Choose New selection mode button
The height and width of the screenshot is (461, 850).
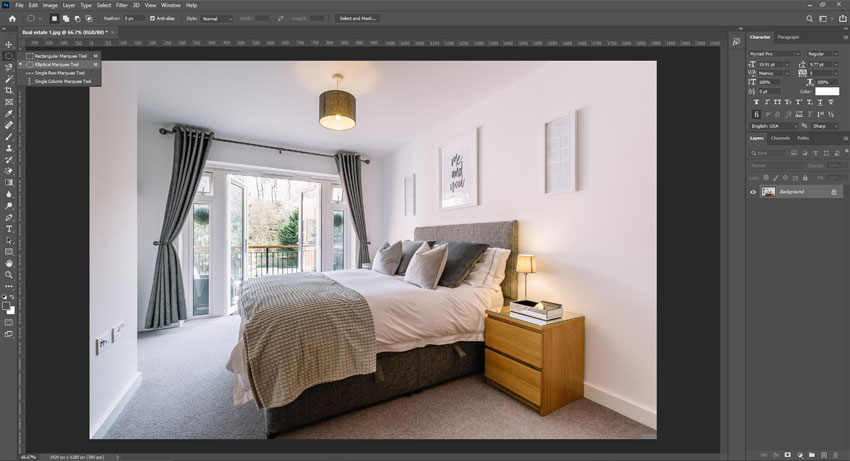pyautogui.click(x=54, y=18)
